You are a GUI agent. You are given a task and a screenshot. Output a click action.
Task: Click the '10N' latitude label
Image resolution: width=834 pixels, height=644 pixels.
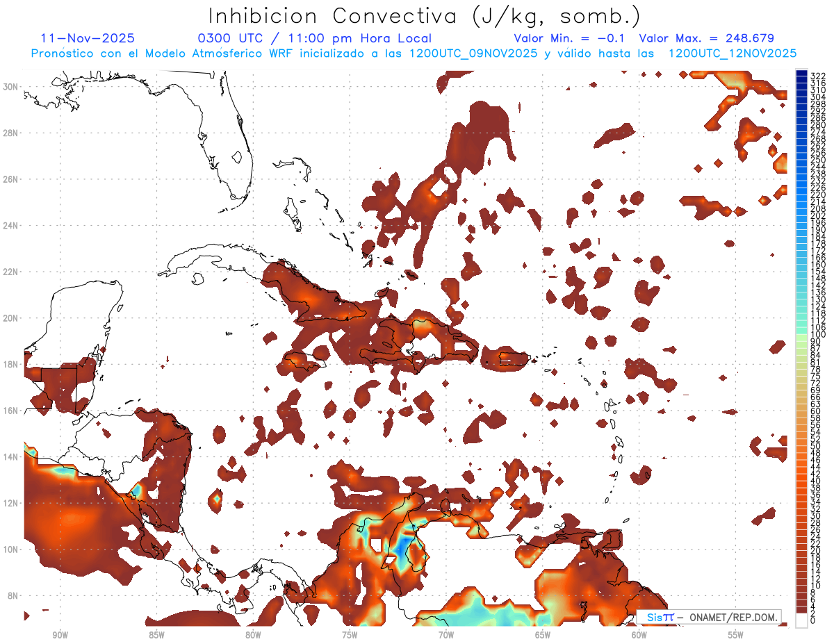pos(10,550)
